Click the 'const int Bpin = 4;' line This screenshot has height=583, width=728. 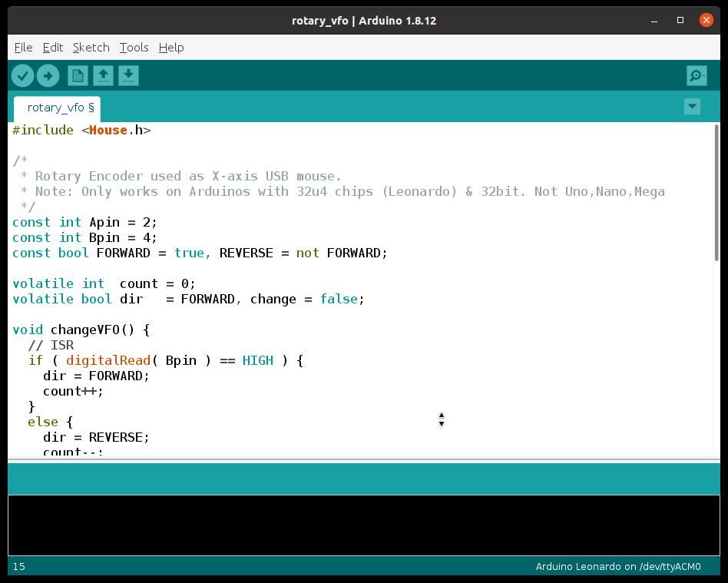[84, 237]
